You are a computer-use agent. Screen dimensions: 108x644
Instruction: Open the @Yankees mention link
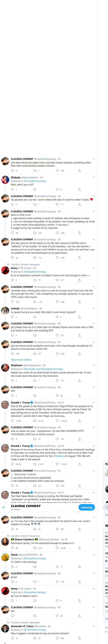(58, 456)
